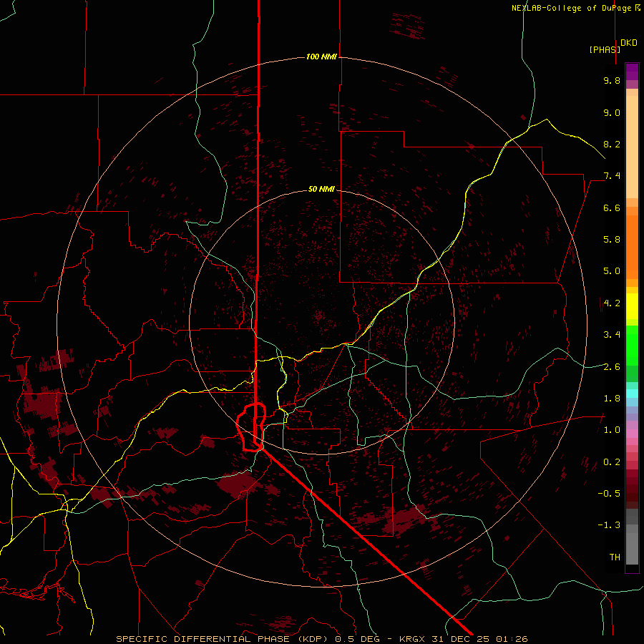644x644 pixels.
Task: Click the TH threshold label
Action: pyautogui.click(x=615, y=557)
